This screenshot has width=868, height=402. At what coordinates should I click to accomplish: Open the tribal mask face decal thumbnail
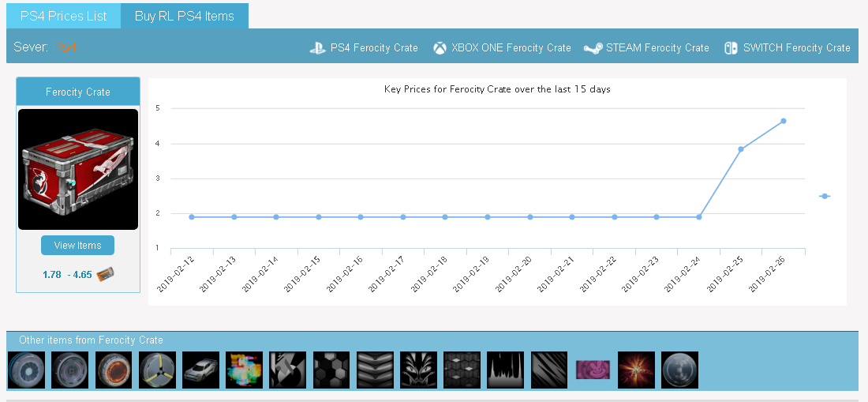pyautogui.click(x=418, y=370)
